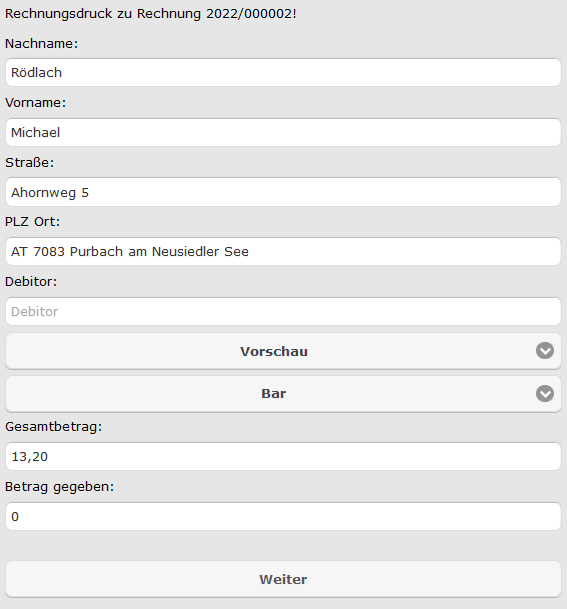The height and width of the screenshot is (609, 567).
Task: Click the Gesamtbetrag label text
Action: pos(54,427)
